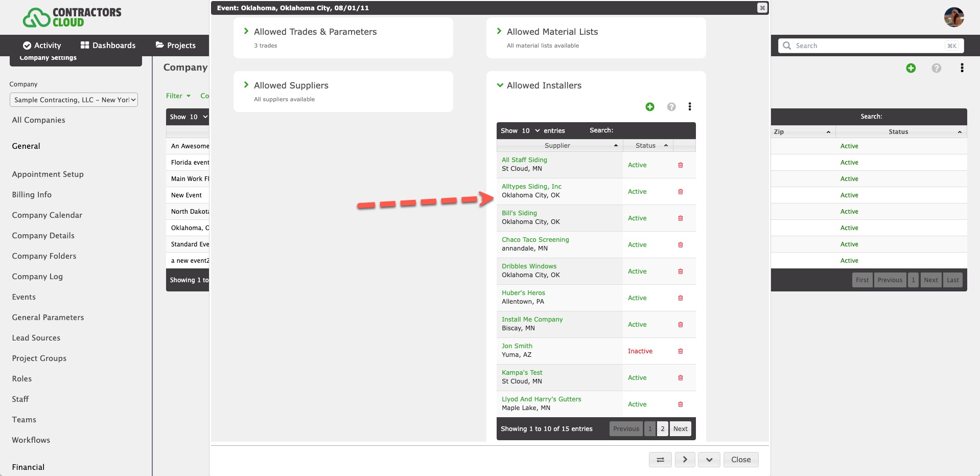Select Events in sidebar
The width and height of the screenshot is (980, 476).
click(x=24, y=297)
